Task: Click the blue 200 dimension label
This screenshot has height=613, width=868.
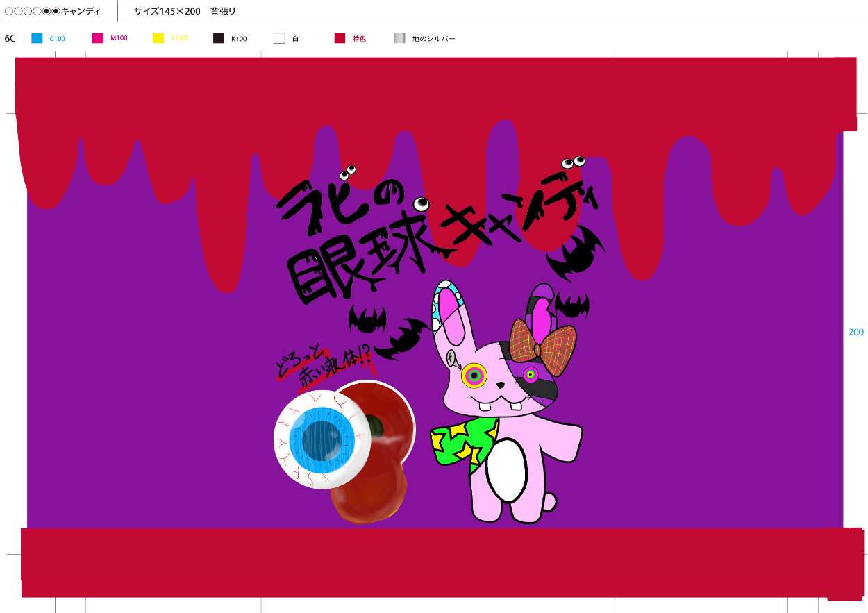Action: pyautogui.click(x=856, y=332)
